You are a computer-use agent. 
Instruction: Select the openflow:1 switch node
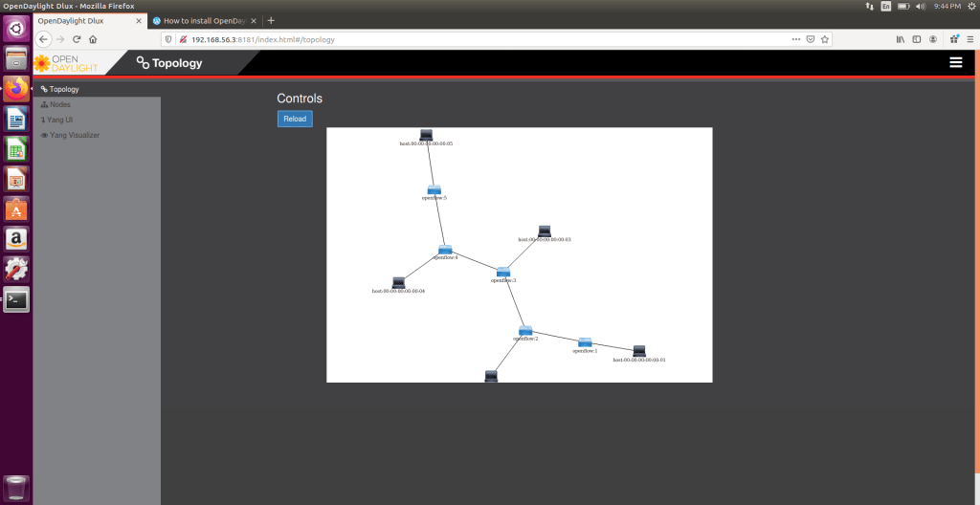coord(585,342)
